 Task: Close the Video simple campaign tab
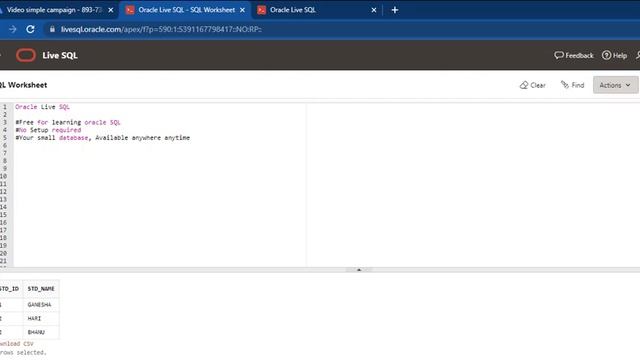click(111, 10)
